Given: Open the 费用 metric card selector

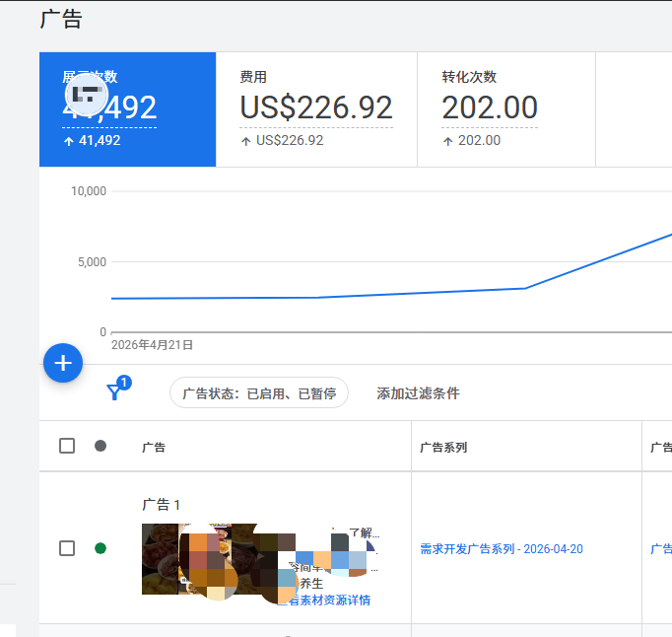Looking at the screenshot, I should coord(315,108).
